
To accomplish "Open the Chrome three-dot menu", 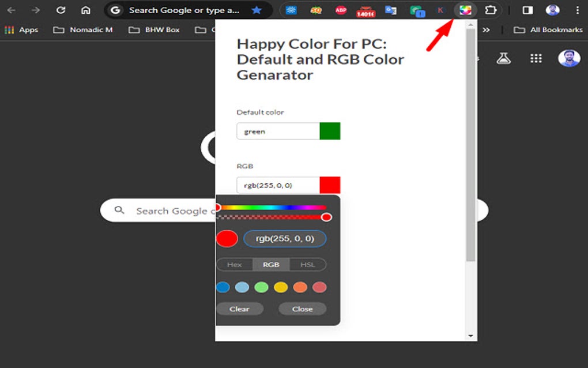I will 578,10.
